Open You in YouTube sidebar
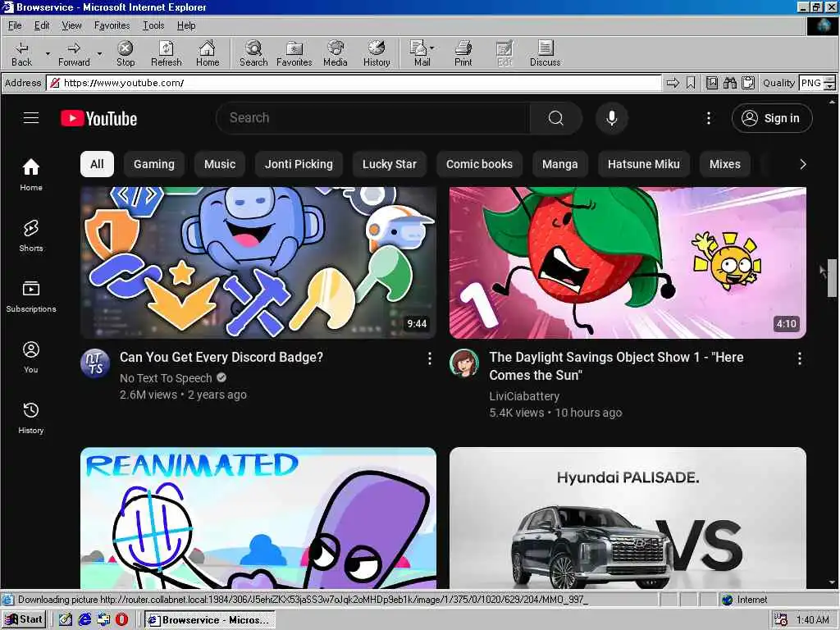 click(x=31, y=357)
